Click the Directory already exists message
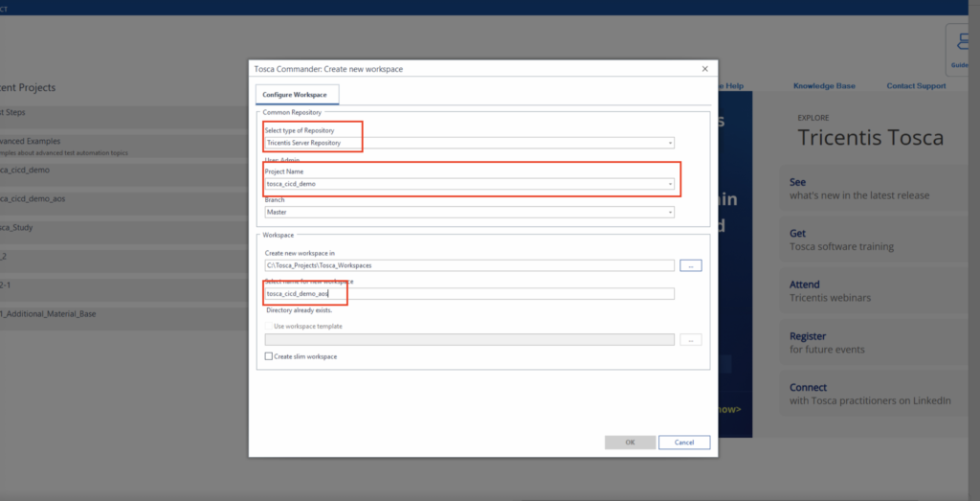The image size is (980, 501). [x=299, y=310]
